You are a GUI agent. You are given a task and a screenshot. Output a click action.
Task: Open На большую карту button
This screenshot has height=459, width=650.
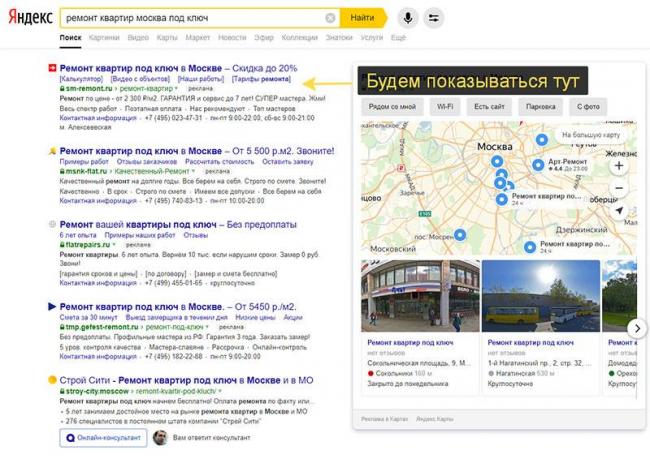tap(591, 135)
